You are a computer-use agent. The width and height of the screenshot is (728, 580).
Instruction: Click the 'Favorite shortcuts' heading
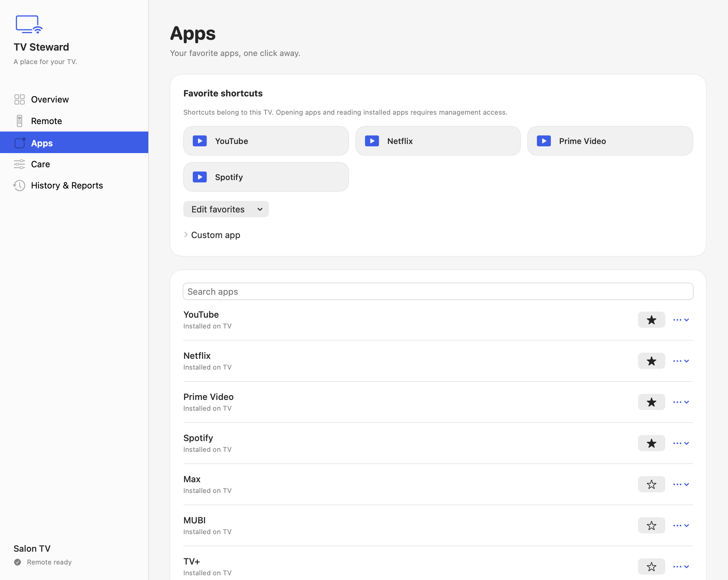[x=223, y=93]
